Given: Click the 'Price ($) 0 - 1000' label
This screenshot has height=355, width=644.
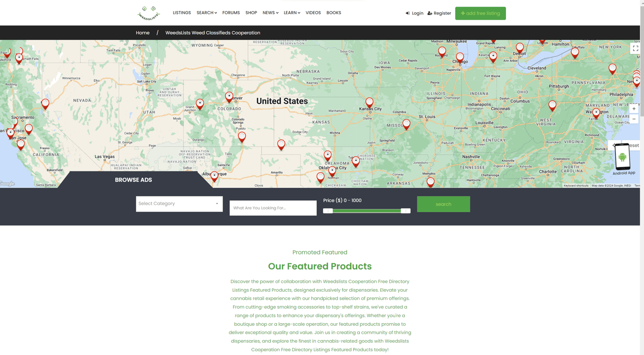Looking at the screenshot, I should [x=342, y=201].
